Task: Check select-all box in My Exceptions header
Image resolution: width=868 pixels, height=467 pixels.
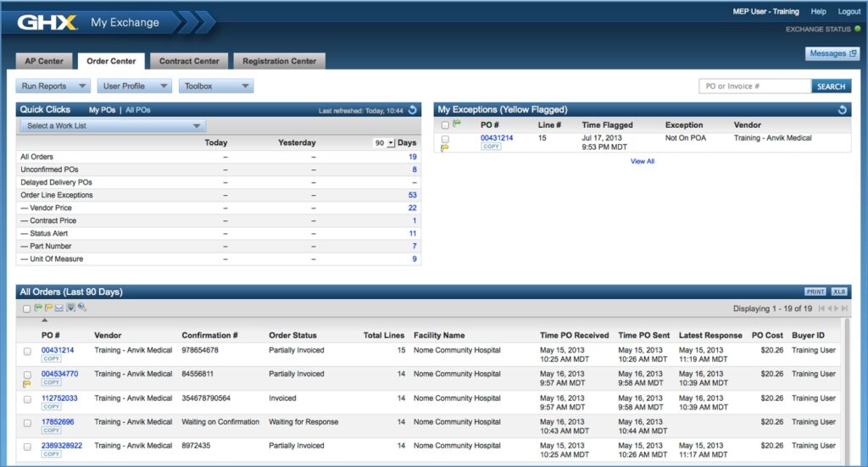Action: click(445, 125)
